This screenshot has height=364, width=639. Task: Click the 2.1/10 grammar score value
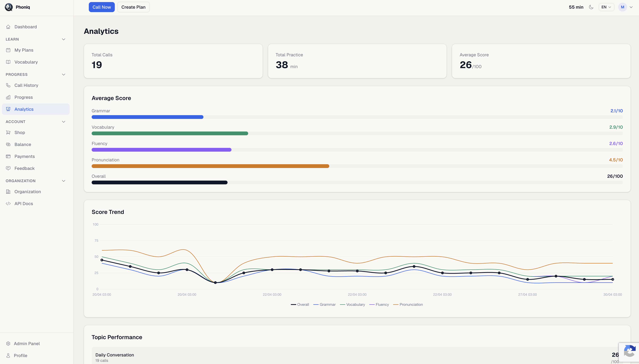point(616,111)
